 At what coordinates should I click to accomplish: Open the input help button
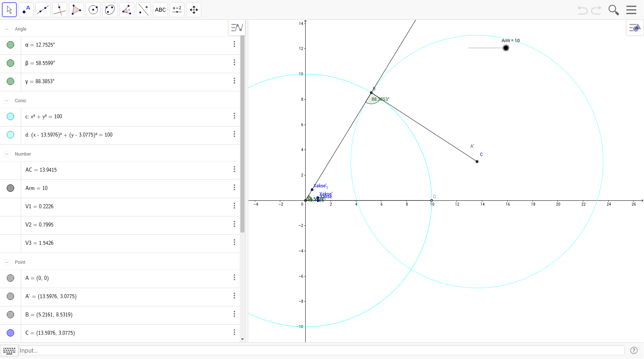(x=634, y=350)
